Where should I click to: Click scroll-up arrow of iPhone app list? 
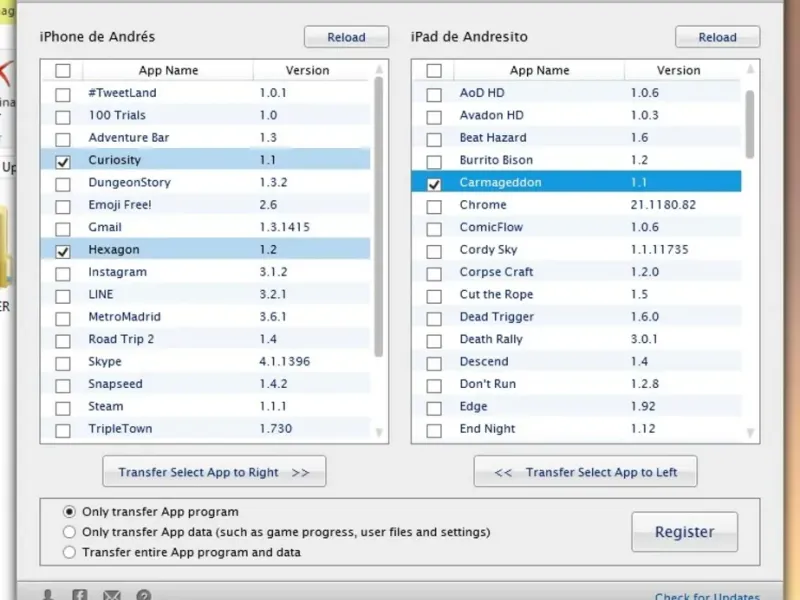pos(379,69)
